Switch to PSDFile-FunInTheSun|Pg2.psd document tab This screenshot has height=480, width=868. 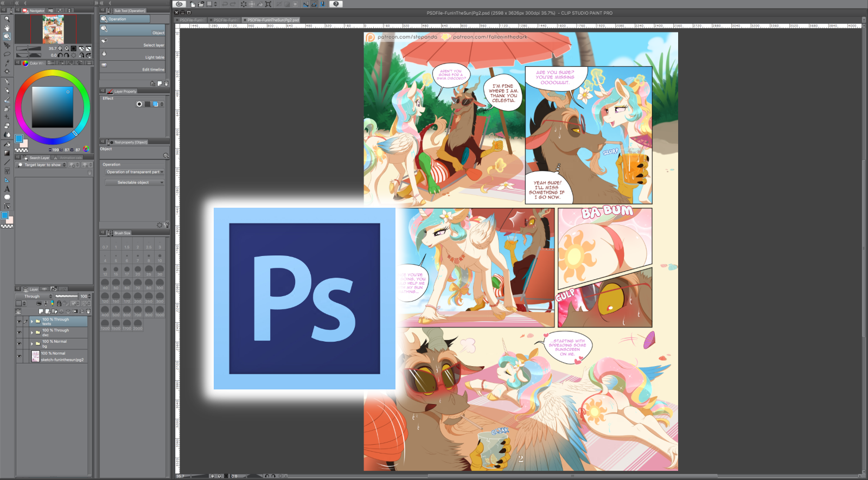point(271,20)
